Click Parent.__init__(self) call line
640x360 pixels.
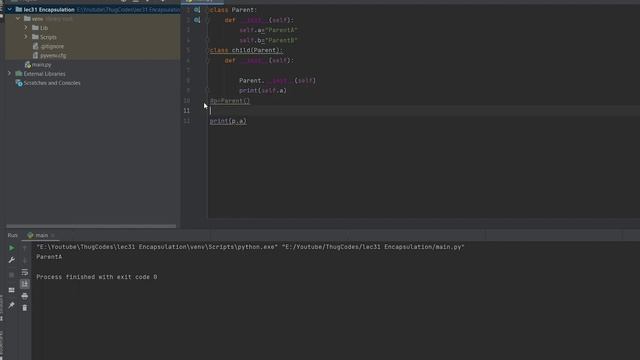pos(278,80)
